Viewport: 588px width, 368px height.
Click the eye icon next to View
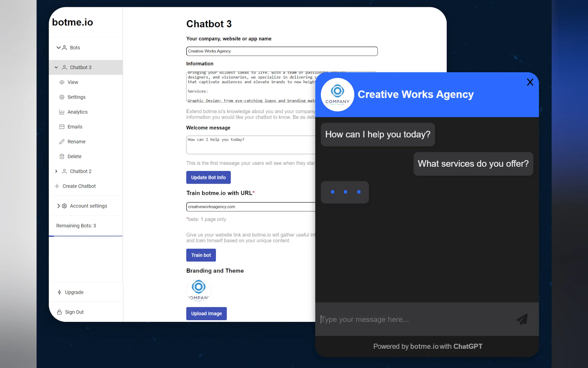(62, 82)
